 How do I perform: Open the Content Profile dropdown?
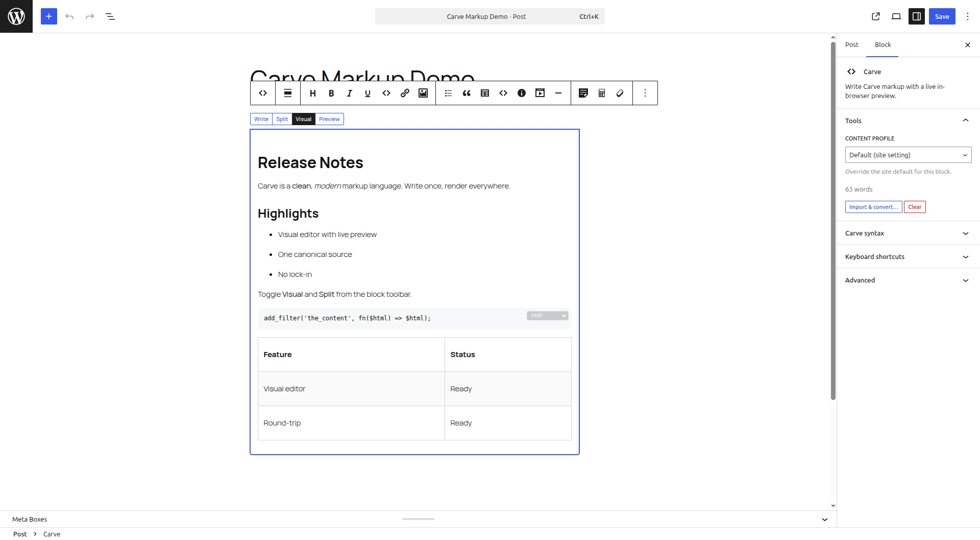pyautogui.click(x=909, y=155)
